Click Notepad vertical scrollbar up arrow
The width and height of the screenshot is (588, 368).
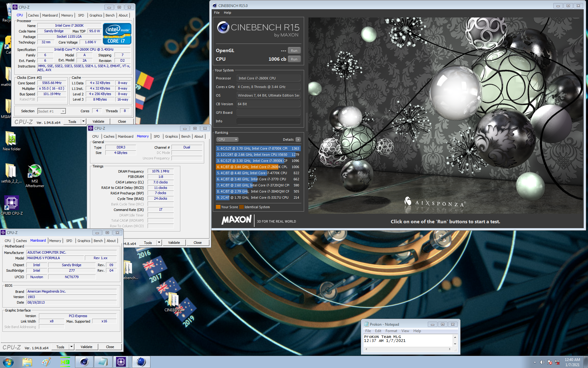point(455,337)
